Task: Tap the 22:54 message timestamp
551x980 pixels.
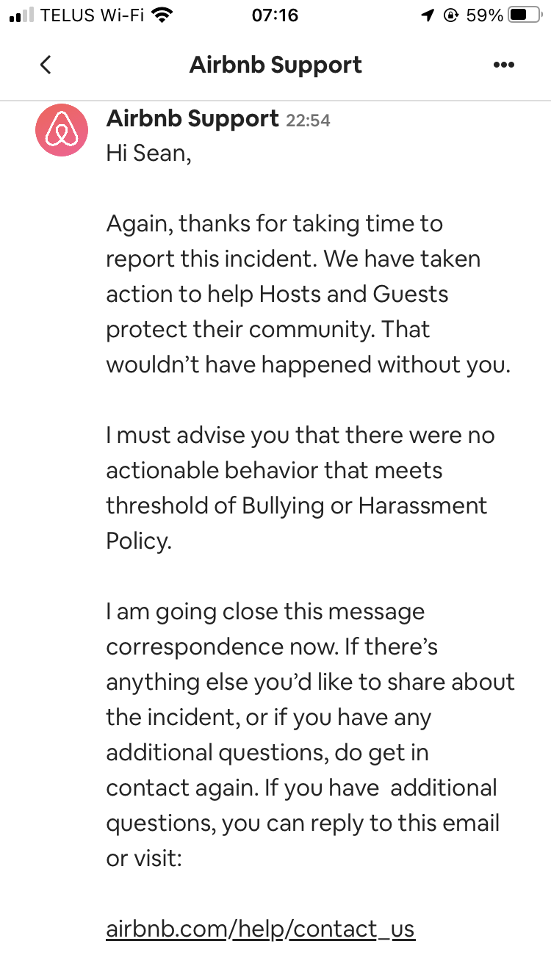Action: 308,120
